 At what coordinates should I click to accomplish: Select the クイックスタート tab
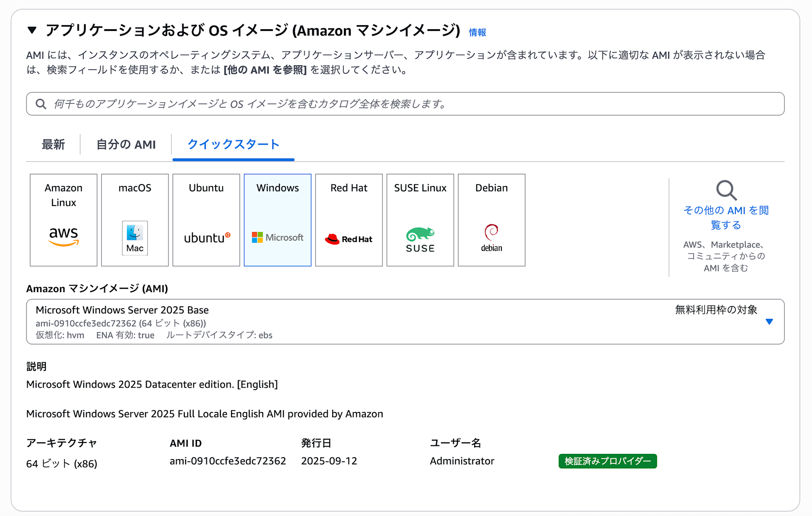(233, 144)
